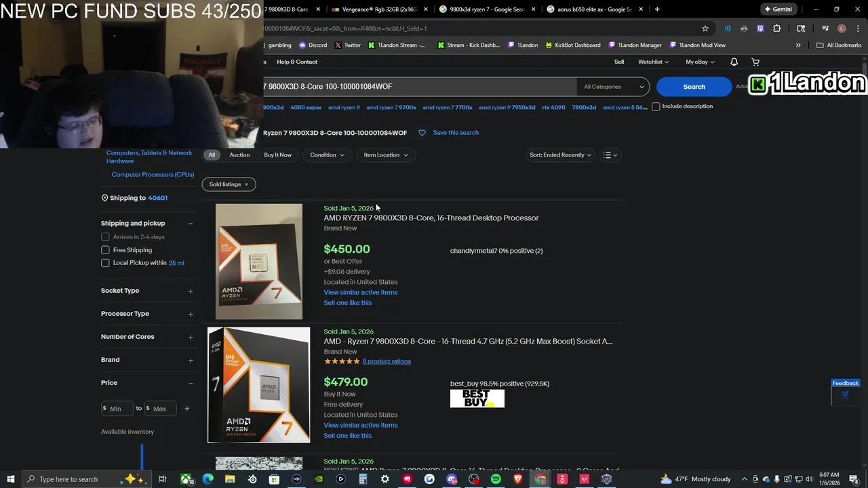Image resolution: width=868 pixels, height=488 pixels.
Task: Check the Arrives in 2-4 days checkbox
Action: coord(105,237)
